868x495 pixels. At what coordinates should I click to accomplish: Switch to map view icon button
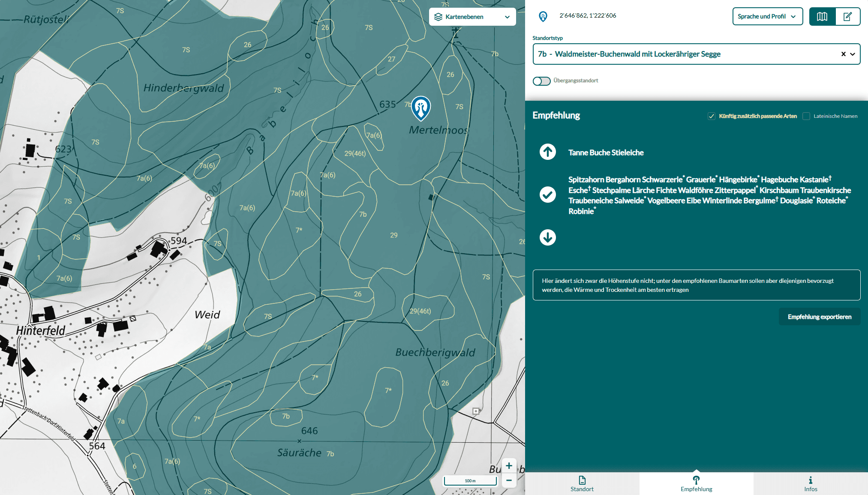tap(822, 17)
